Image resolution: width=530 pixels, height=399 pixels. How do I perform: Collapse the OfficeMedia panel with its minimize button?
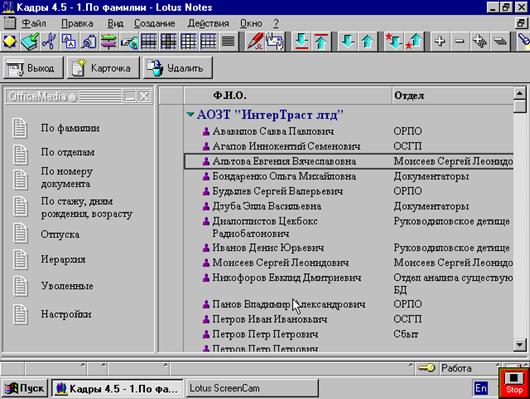point(129,97)
